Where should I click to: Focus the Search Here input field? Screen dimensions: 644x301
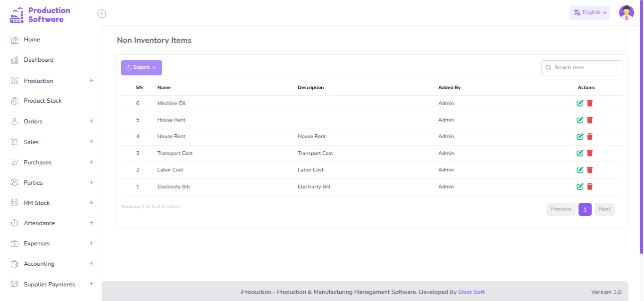pyautogui.click(x=586, y=68)
